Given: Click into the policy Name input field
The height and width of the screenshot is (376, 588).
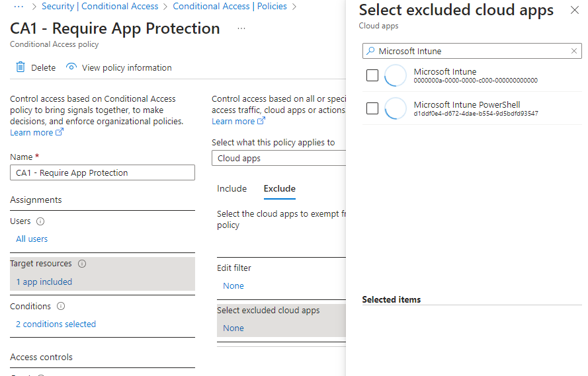Looking at the screenshot, I should pos(103,172).
